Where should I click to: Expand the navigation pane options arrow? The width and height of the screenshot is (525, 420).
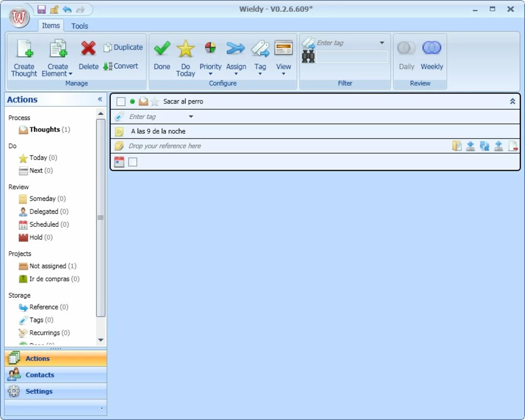click(x=101, y=408)
